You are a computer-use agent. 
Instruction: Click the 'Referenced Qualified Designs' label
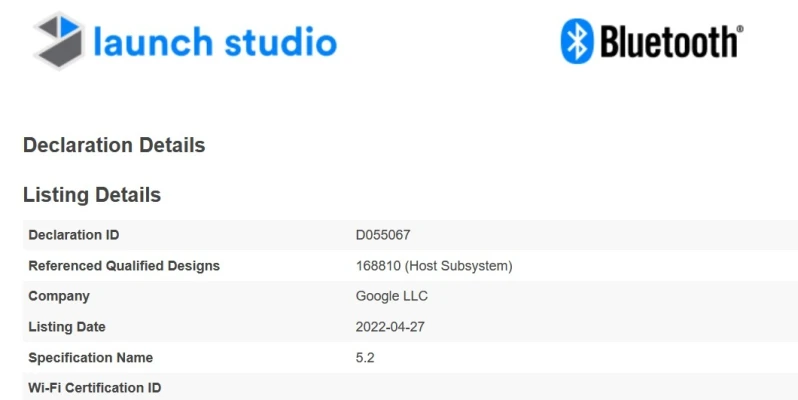coord(124,266)
